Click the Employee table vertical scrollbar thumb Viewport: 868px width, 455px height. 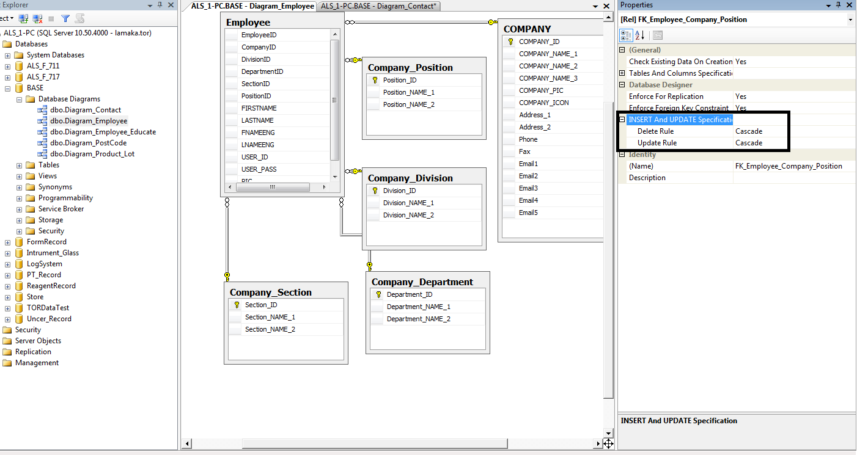pos(334,100)
